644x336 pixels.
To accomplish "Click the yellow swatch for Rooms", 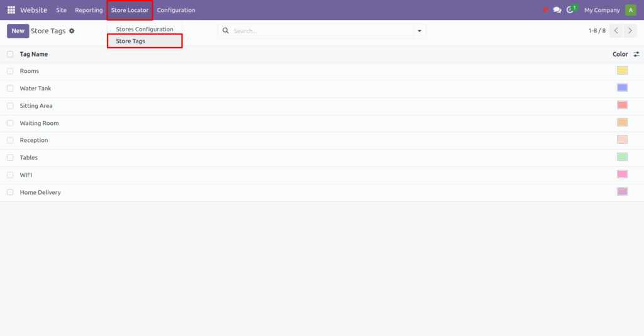I will (622, 70).
